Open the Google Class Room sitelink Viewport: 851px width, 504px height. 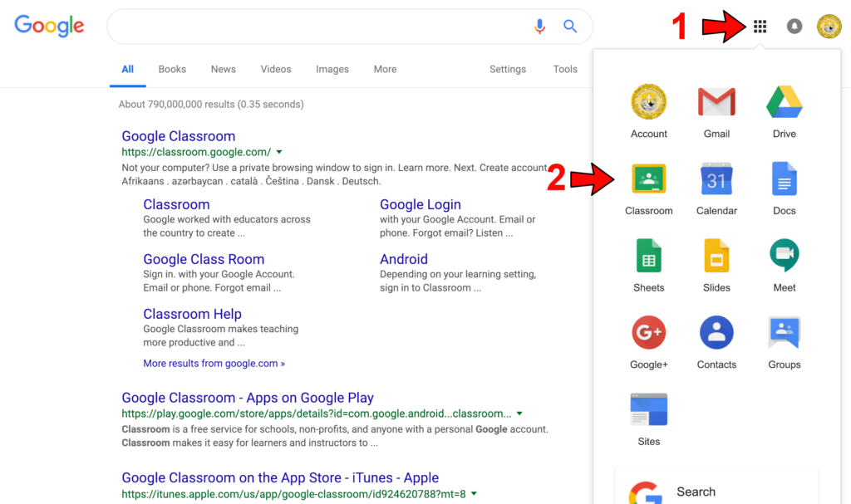(204, 259)
